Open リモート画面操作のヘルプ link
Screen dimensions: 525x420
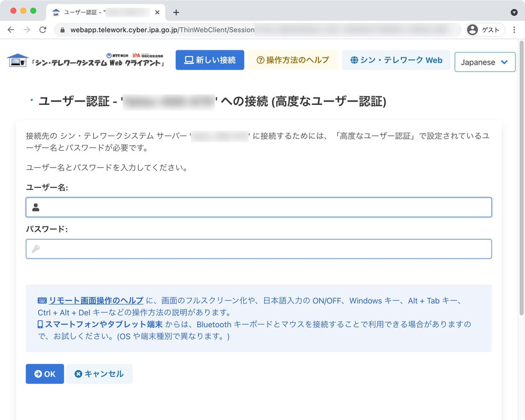pyautogui.click(x=96, y=301)
